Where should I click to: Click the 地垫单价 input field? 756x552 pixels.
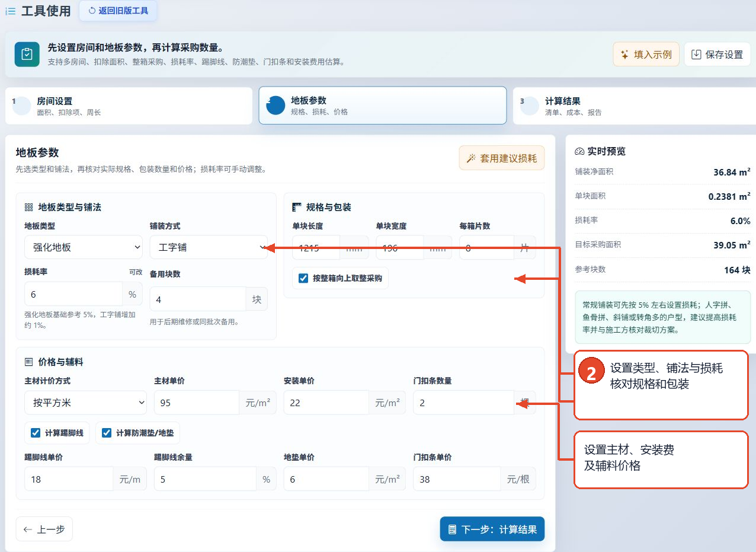pos(326,478)
